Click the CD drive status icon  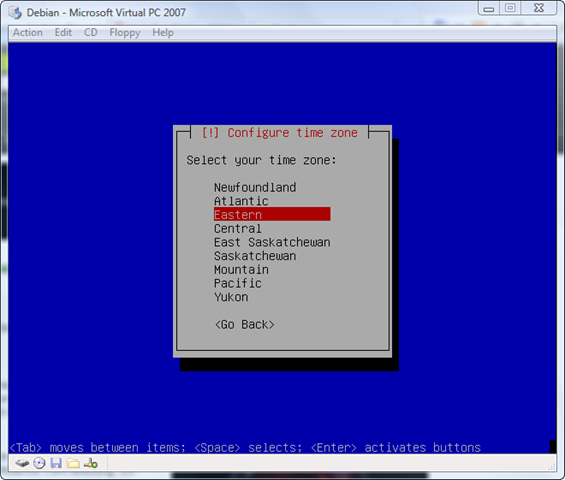pyautogui.click(x=39, y=463)
